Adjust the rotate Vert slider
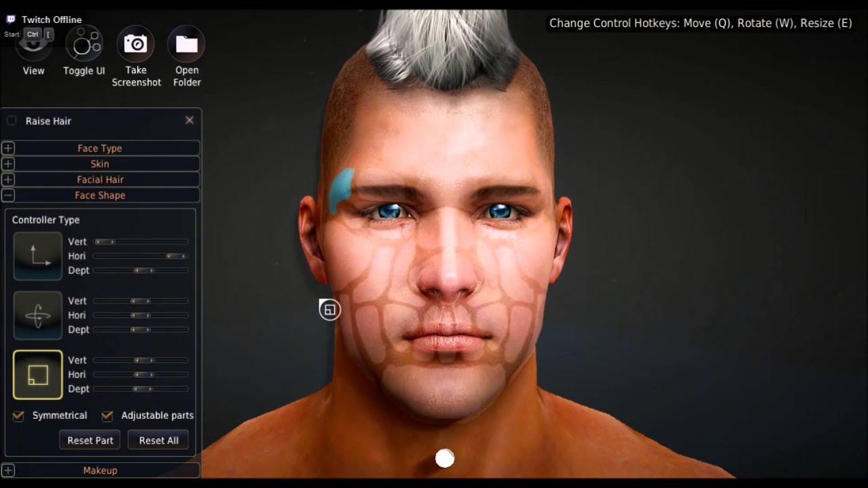This screenshot has height=488, width=868. [x=140, y=301]
